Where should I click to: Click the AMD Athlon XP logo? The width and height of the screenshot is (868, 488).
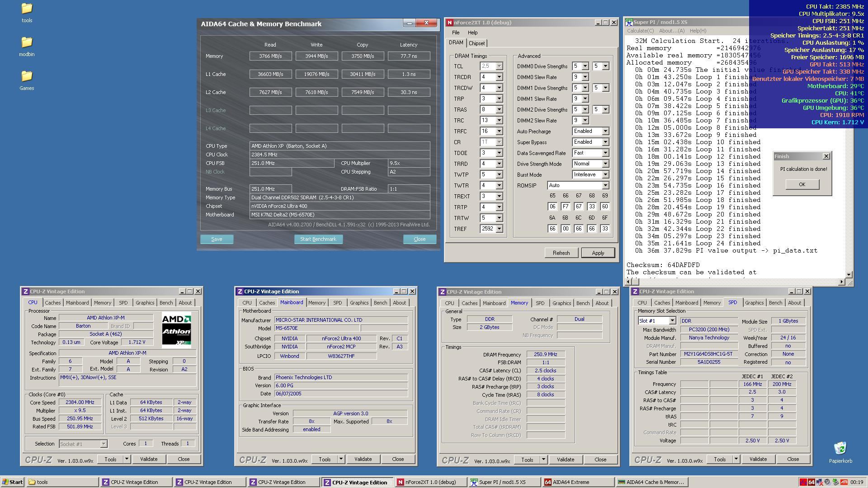(176, 330)
